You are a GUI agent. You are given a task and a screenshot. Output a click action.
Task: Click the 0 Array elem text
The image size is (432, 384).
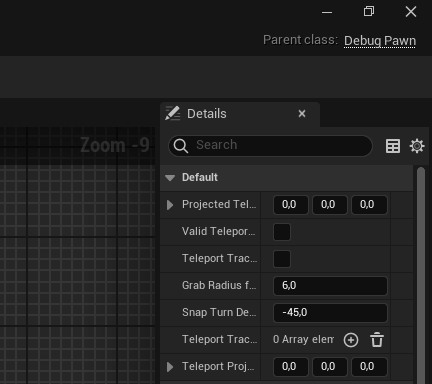click(x=303, y=340)
